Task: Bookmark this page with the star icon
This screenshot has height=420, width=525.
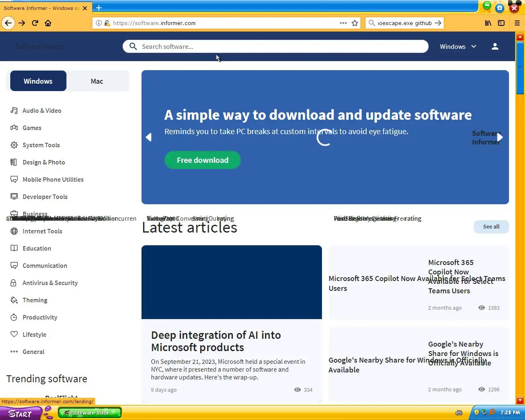Action: coord(355,23)
